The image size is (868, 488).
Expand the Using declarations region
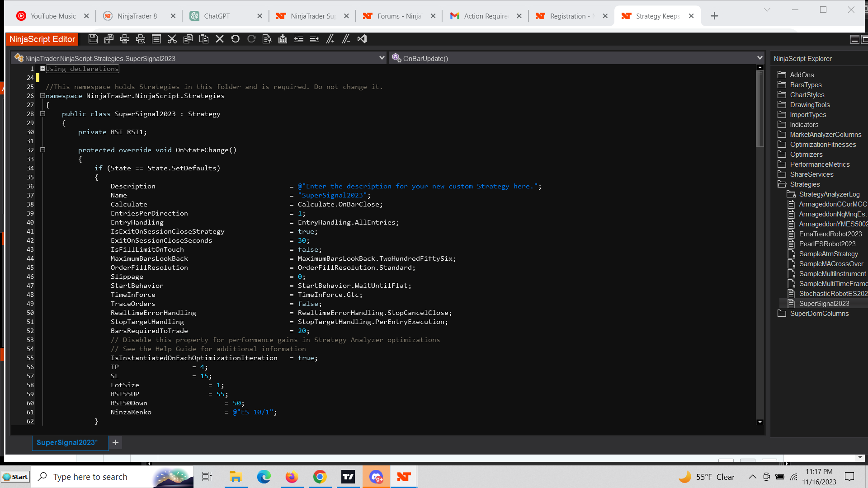coord(42,69)
